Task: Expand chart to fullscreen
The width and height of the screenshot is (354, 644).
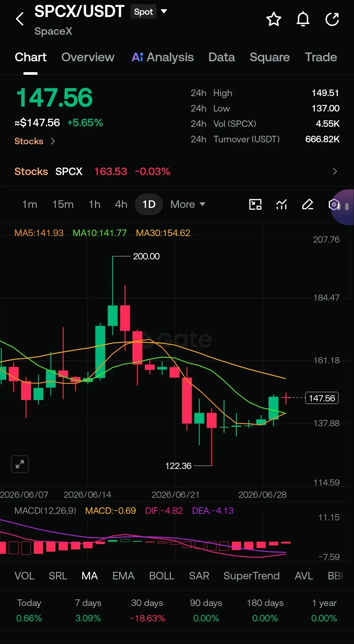Action: pyautogui.click(x=20, y=464)
